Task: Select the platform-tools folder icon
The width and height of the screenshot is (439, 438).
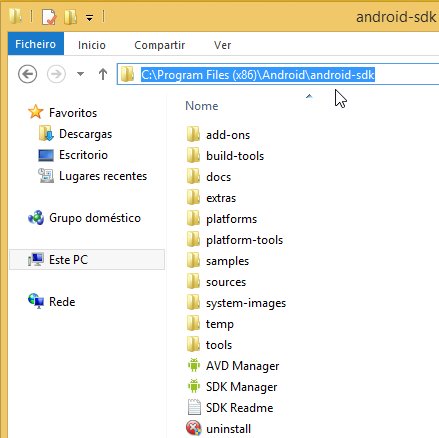Action: pyautogui.click(x=193, y=239)
